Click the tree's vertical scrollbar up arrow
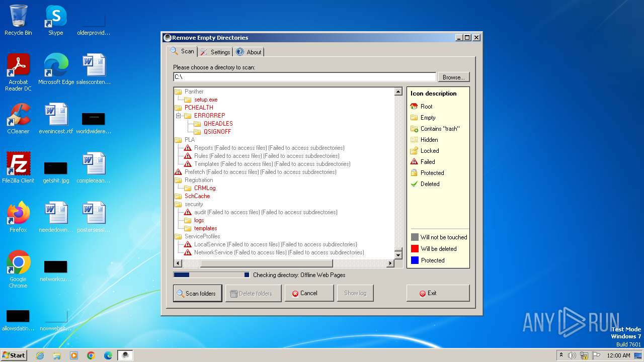Viewport: 644px width, 362px height. pos(398,92)
